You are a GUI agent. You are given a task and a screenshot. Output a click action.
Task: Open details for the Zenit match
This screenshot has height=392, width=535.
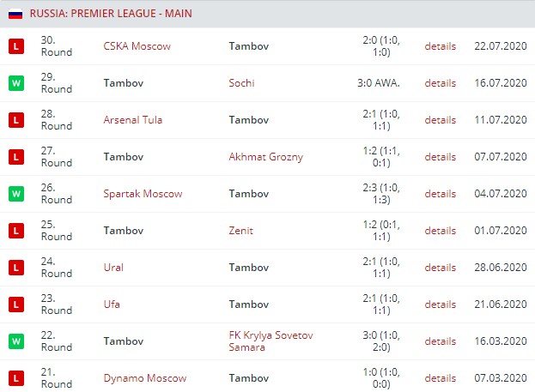click(440, 231)
